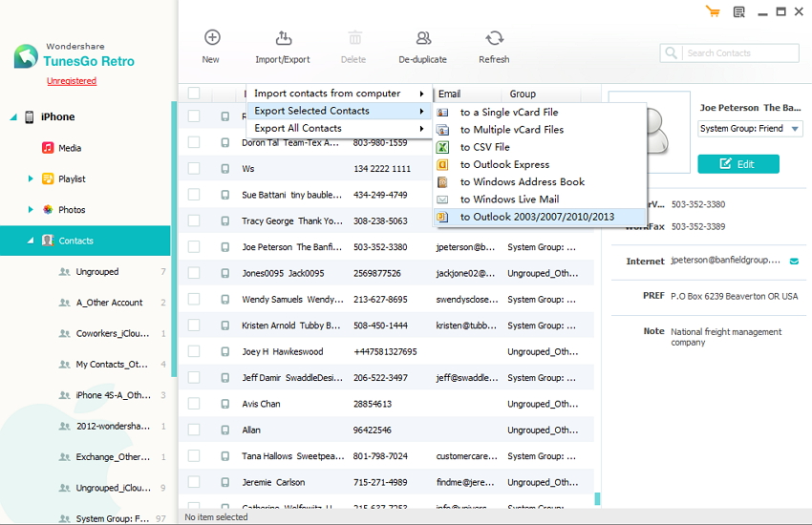Refresh the contacts list
This screenshot has width=812, height=525.
pyautogui.click(x=494, y=38)
